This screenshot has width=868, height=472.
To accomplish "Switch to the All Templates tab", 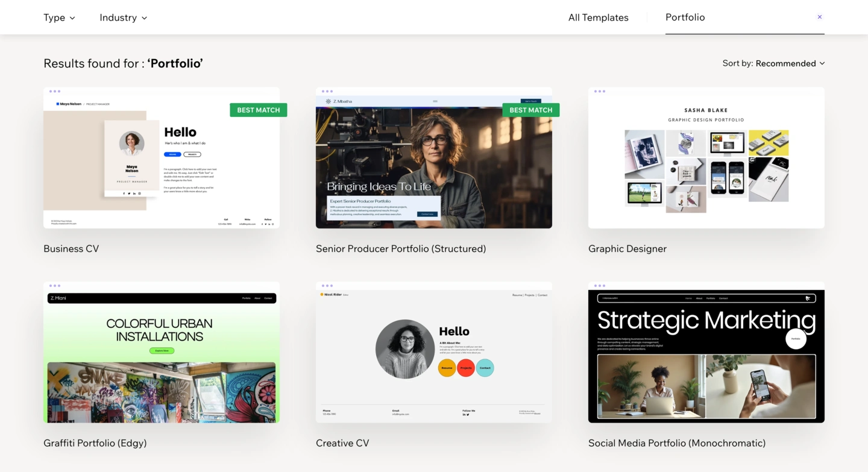I will 598,17.
